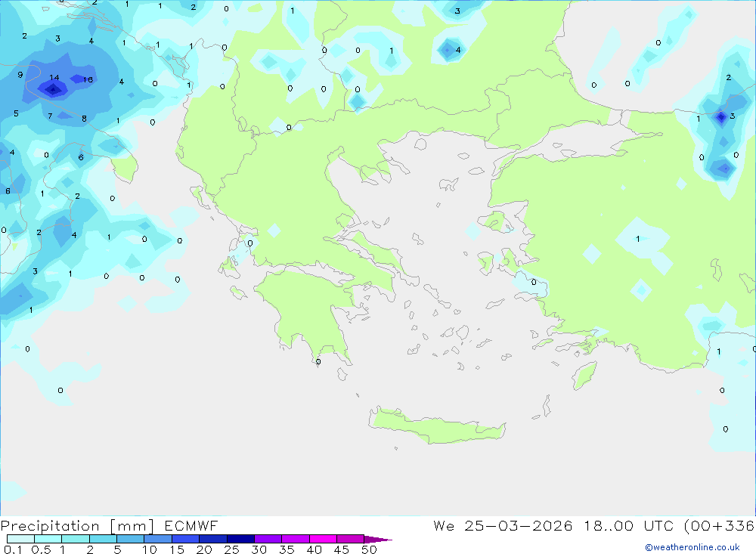Viewport: 756px width, 554px height.
Task: Click the "0.1" legend scale label
Action: point(13,549)
